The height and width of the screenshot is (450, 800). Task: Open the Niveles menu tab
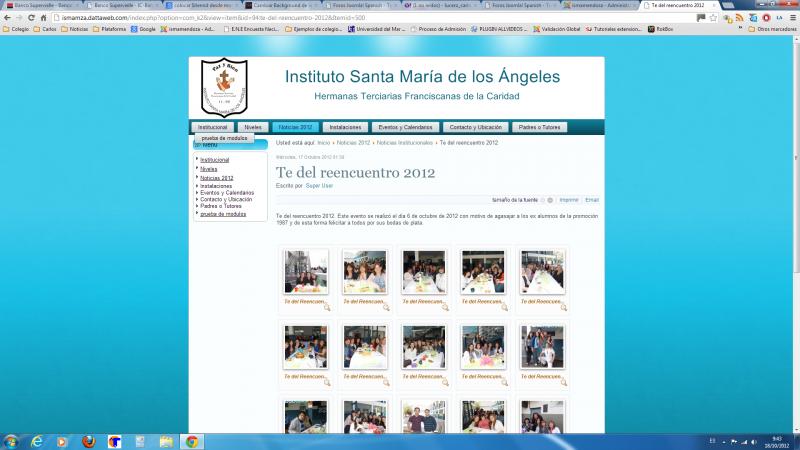tap(253, 128)
